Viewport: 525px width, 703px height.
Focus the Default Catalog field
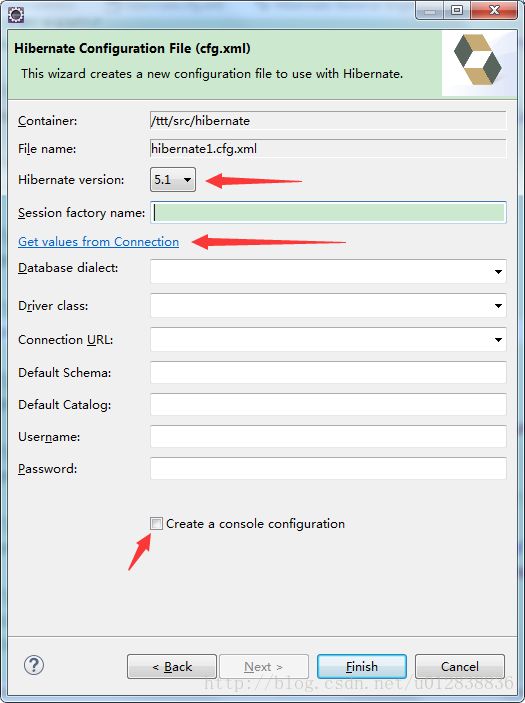(328, 404)
